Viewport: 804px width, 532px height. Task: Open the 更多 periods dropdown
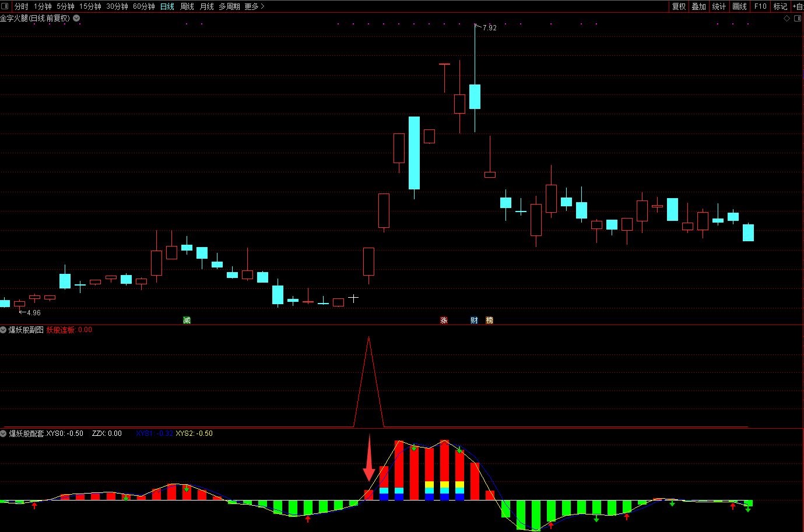[x=254, y=6]
